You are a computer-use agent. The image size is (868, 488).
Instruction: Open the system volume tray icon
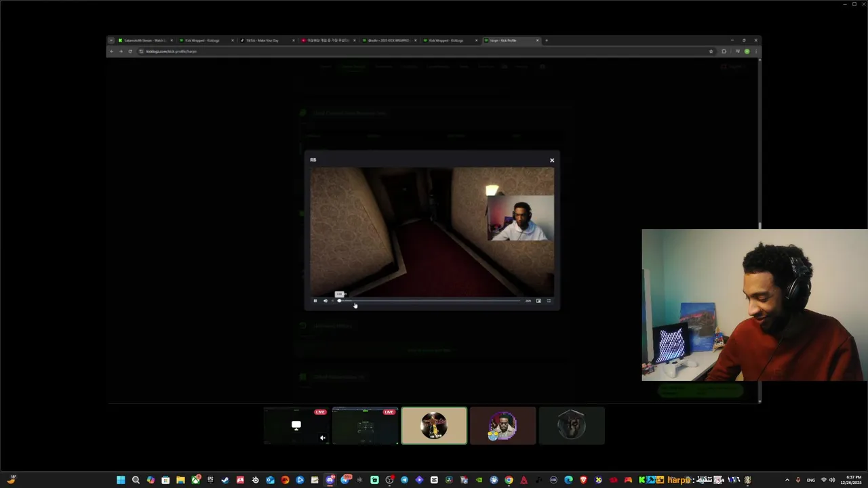click(832, 480)
